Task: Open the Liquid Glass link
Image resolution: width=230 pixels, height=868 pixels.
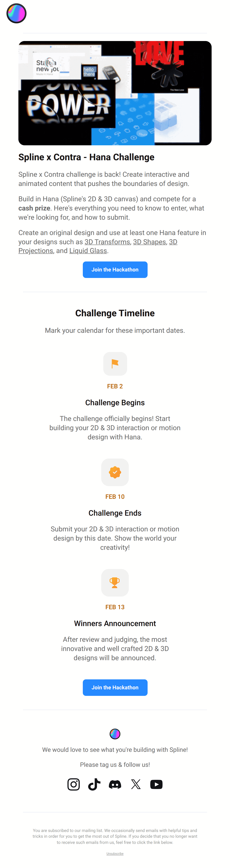Action: tap(88, 251)
